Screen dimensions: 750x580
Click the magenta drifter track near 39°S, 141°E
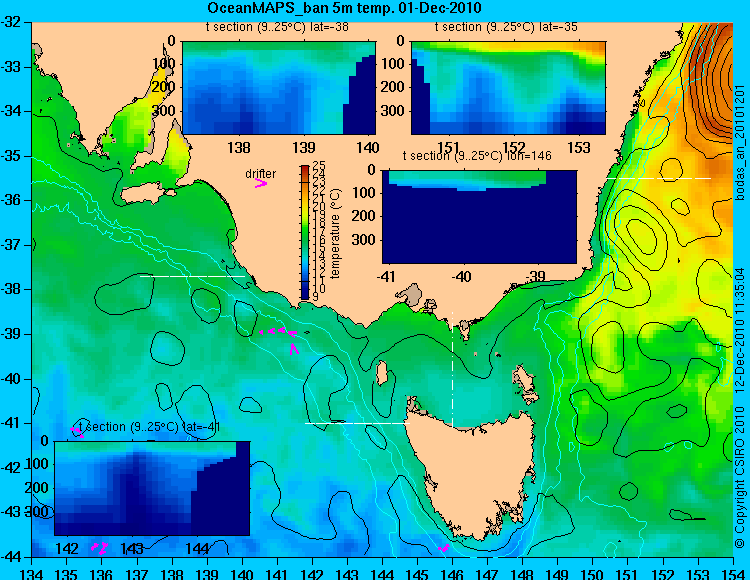[x=280, y=331]
